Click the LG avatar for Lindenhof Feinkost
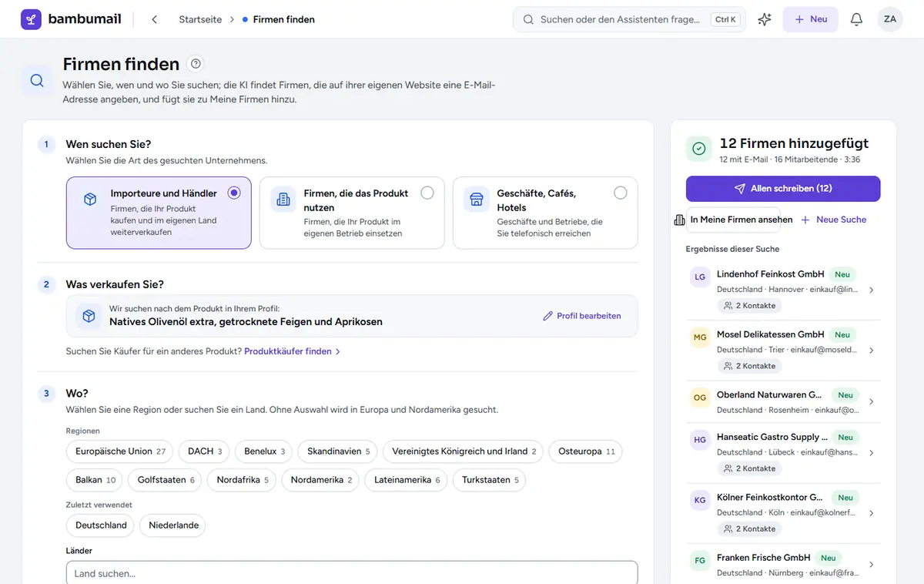 coord(700,277)
